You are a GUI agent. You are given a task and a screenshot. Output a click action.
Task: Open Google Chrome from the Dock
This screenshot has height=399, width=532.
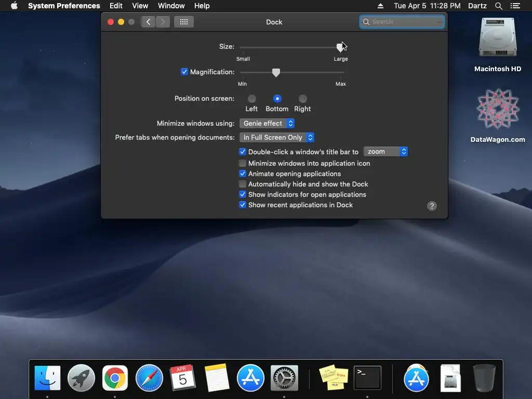tap(115, 378)
